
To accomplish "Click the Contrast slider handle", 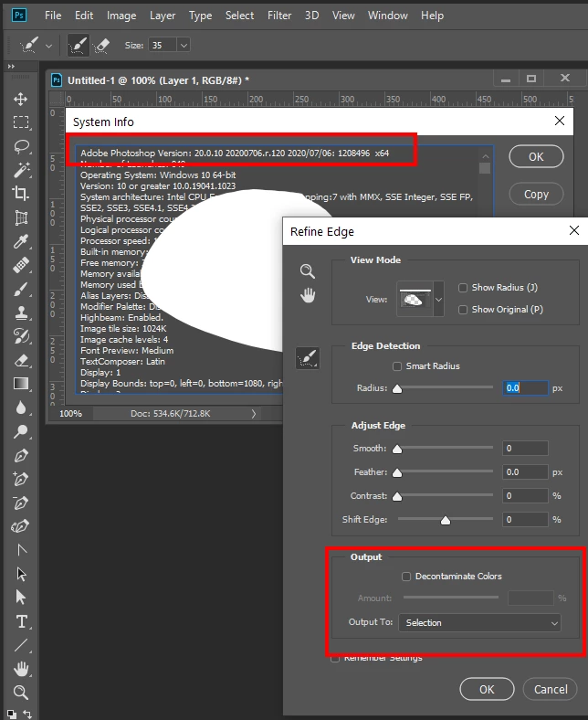I will click(x=397, y=496).
